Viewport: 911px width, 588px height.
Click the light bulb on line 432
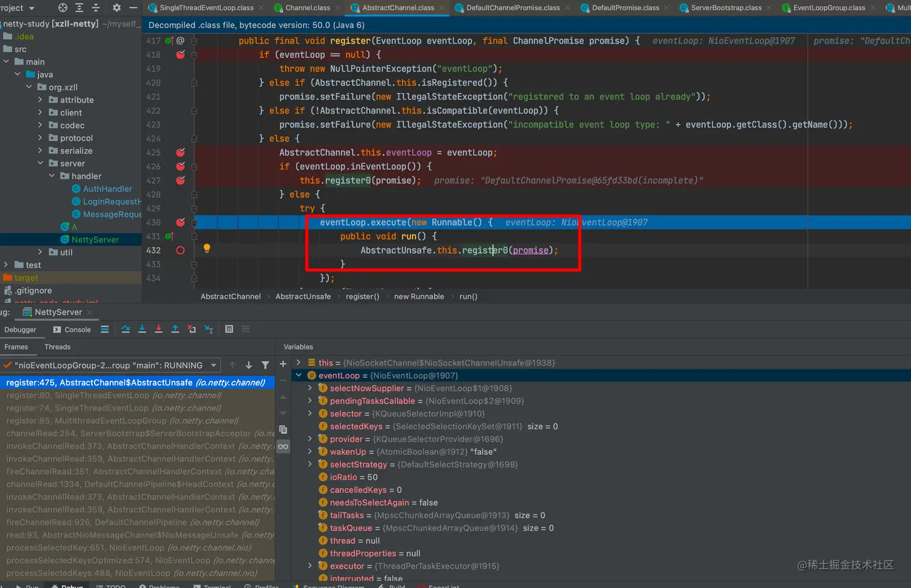(x=207, y=248)
